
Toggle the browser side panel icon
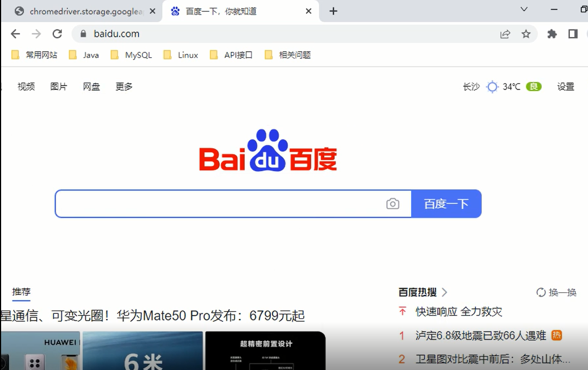pos(573,34)
